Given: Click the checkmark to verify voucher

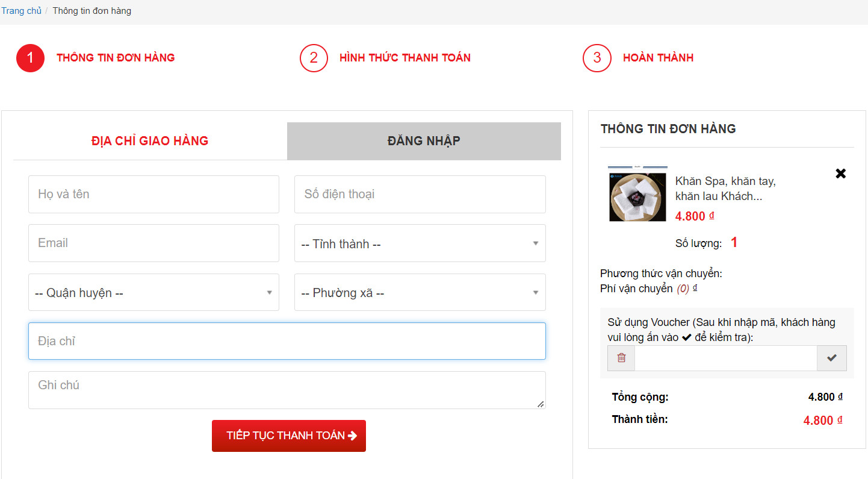Looking at the screenshot, I should pyautogui.click(x=831, y=358).
